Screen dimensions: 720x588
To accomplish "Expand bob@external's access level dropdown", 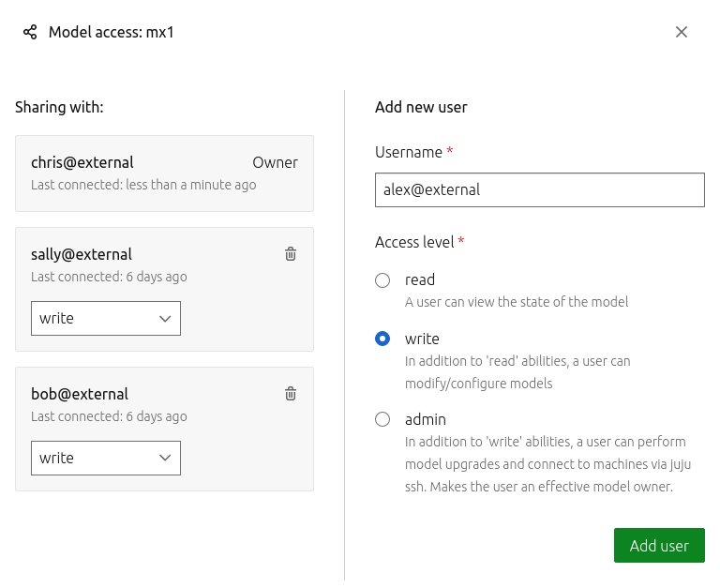I will (x=106, y=458).
